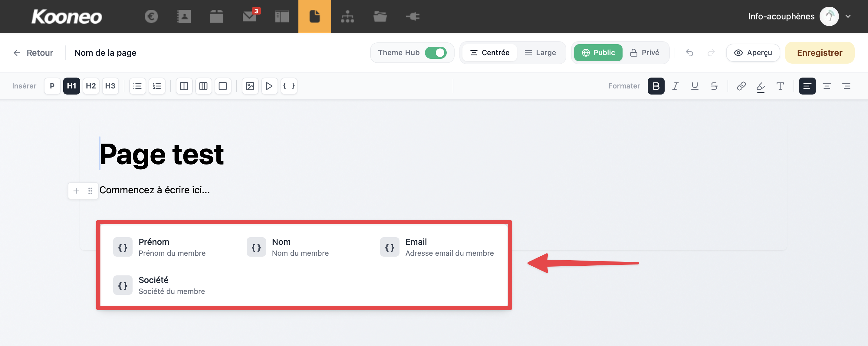Insert variable with curly braces icon
The height and width of the screenshot is (346, 868).
click(x=289, y=86)
